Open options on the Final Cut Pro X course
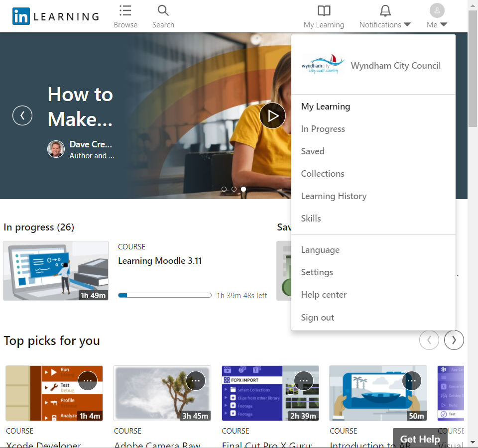Viewport: 478px width, 448px height. point(304,380)
